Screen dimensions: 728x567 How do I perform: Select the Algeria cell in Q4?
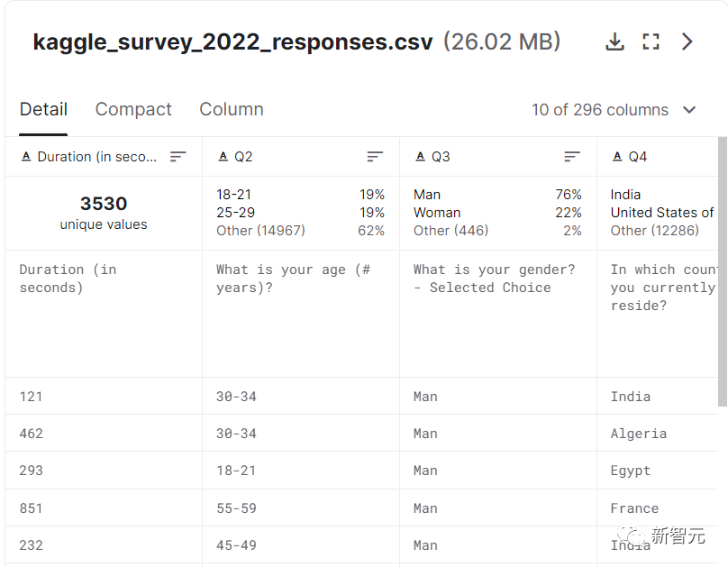[x=638, y=434]
